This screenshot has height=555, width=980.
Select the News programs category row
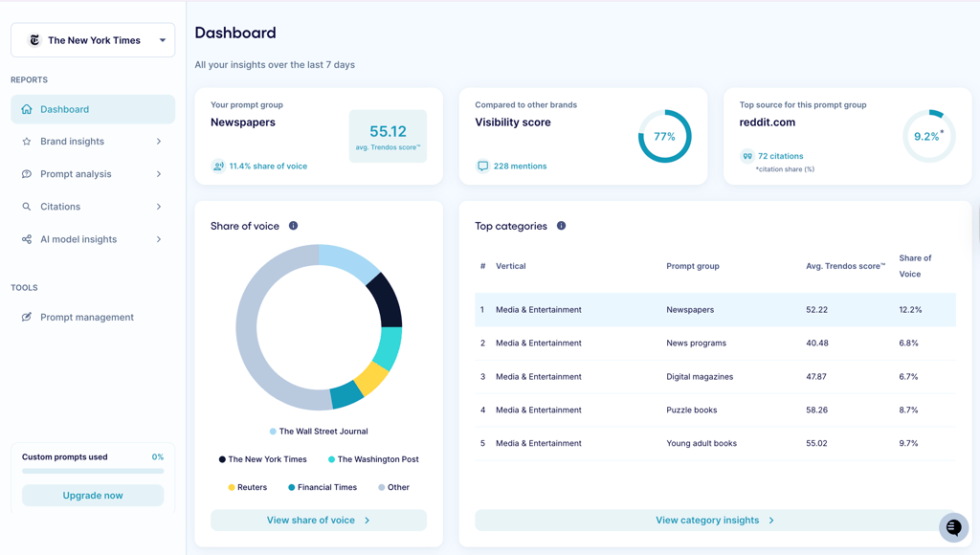[x=715, y=344]
